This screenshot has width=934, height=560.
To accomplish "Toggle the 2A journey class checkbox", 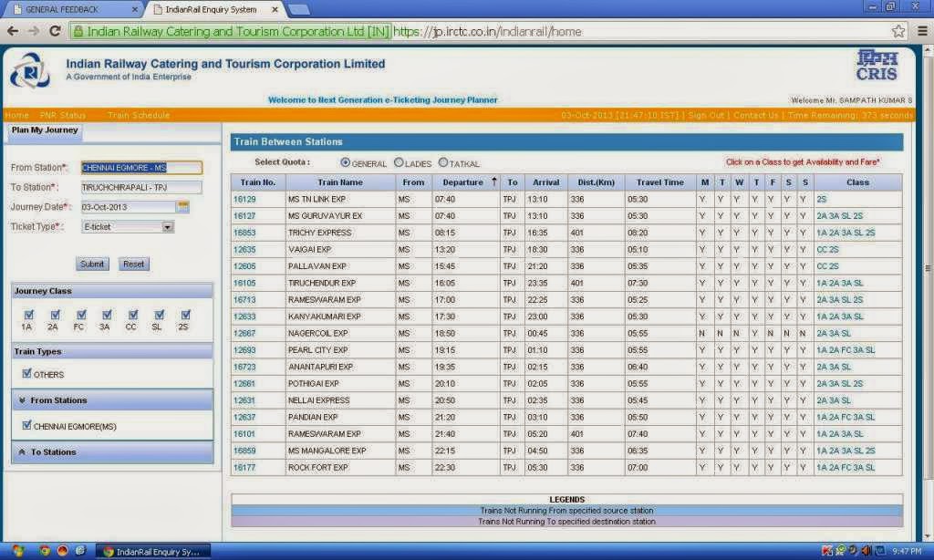I will (x=55, y=315).
